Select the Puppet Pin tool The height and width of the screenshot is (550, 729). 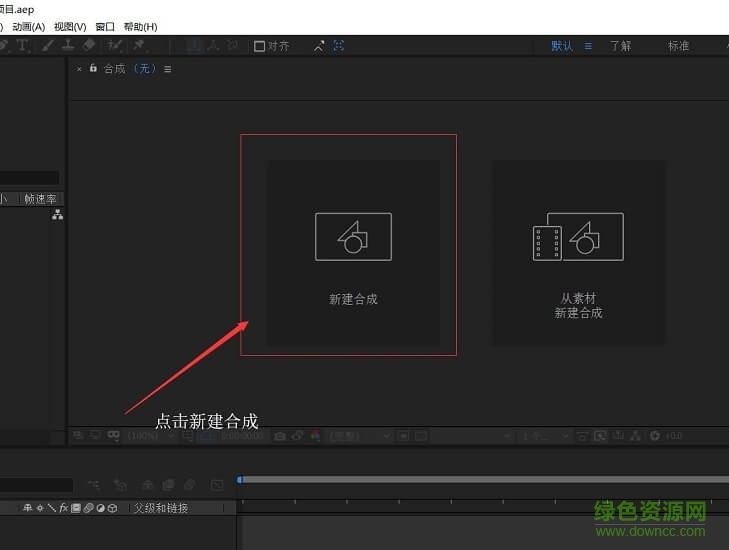pyautogui.click(x=139, y=46)
